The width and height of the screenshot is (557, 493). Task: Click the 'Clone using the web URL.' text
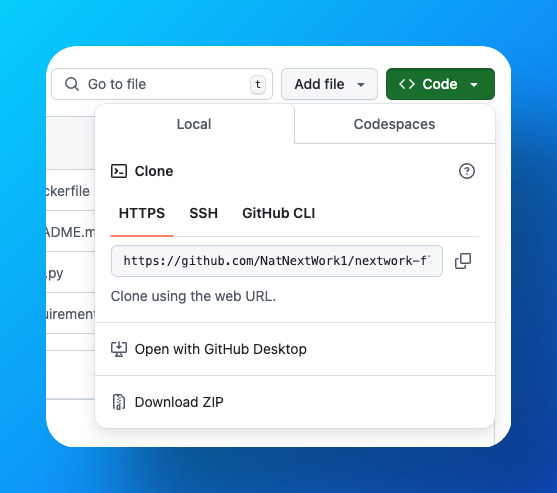click(x=193, y=296)
